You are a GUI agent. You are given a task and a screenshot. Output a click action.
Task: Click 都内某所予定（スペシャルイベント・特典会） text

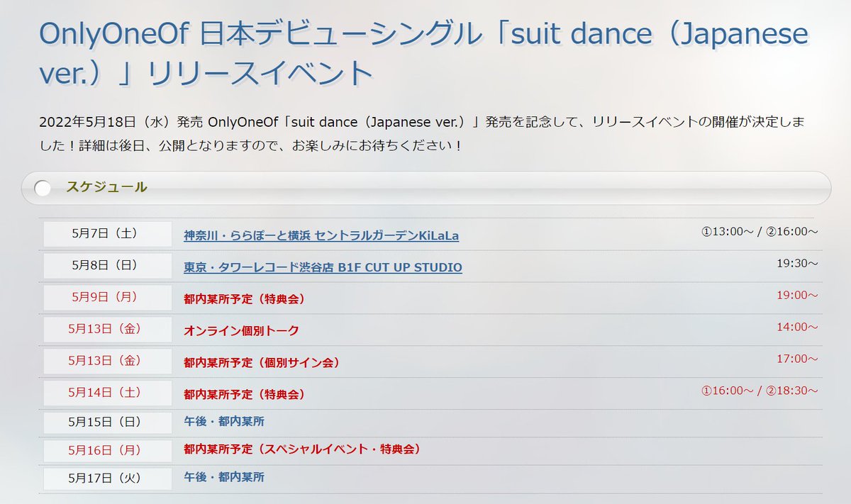pos(302,449)
